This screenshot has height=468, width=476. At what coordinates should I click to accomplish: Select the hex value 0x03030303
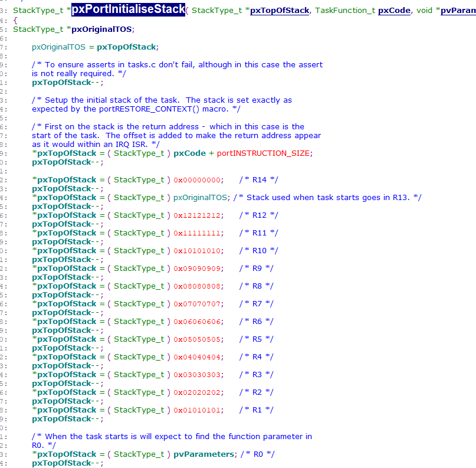coord(197,375)
